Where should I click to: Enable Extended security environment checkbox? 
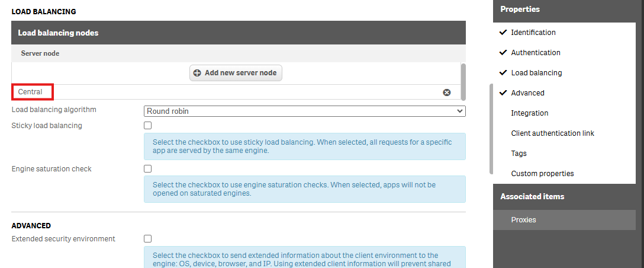point(148,239)
